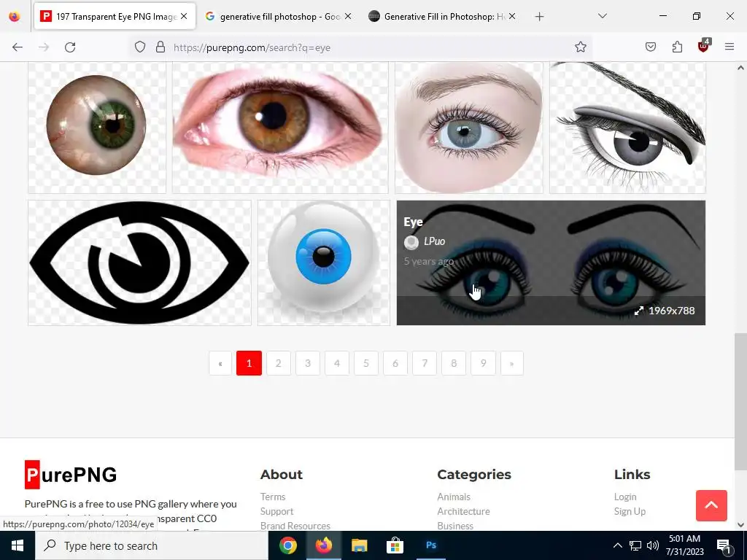Open Microsoft Store from the taskbar
This screenshot has height=560, width=747.
pyautogui.click(x=395, y=545)
